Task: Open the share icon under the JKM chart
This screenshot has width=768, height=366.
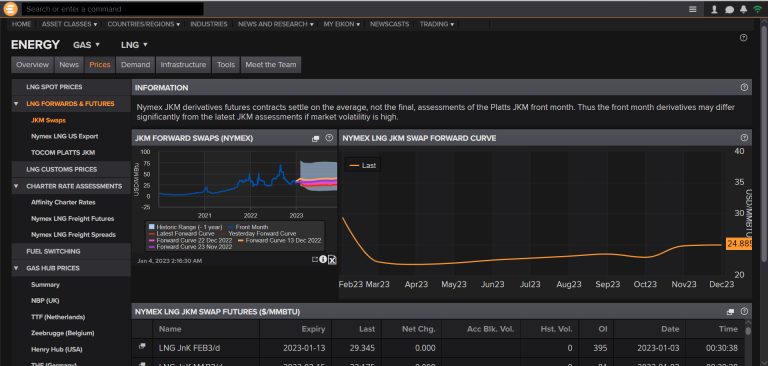Action: click(315, 260)
